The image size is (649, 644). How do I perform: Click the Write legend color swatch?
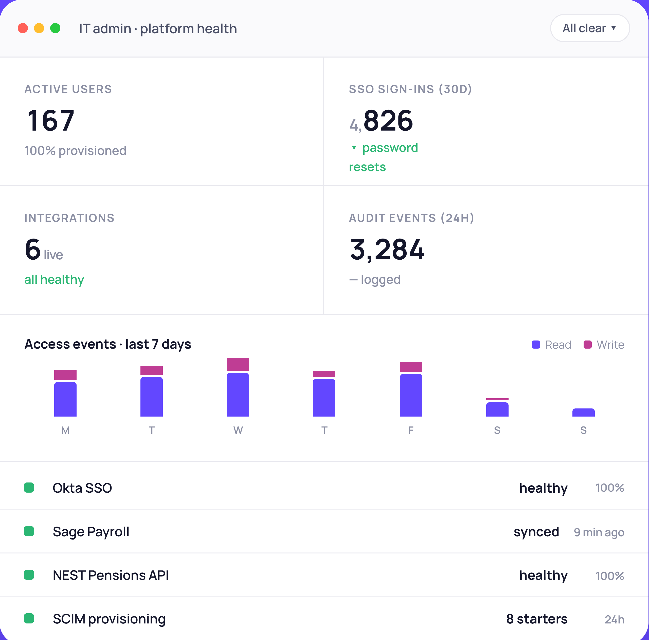(x=588, y=345)
